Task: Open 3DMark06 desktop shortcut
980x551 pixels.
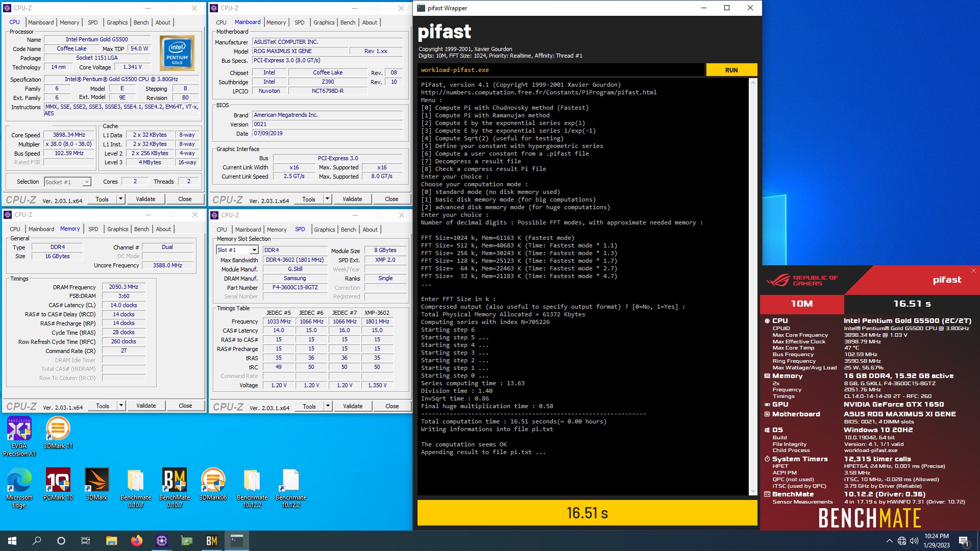Action: pos(213,484)
